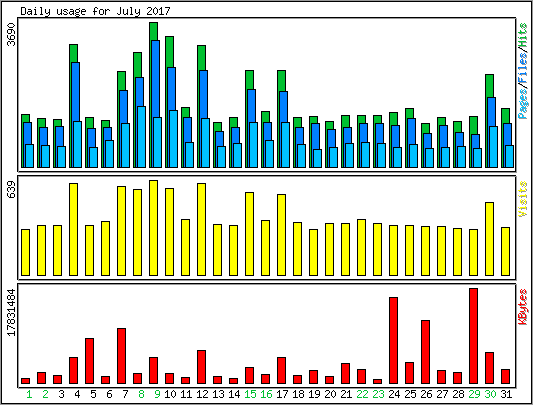Click the red KBytes bar for day 26

(426, 352)
